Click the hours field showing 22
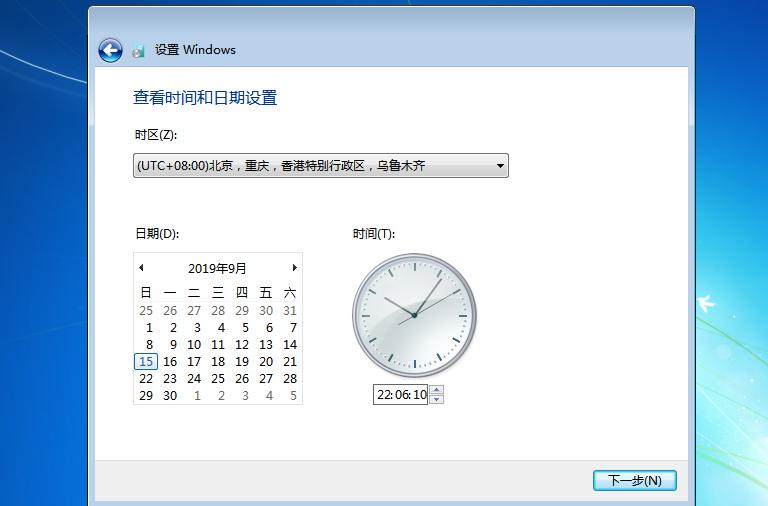Viewport: 768px width, 506px height. [384, 395]
